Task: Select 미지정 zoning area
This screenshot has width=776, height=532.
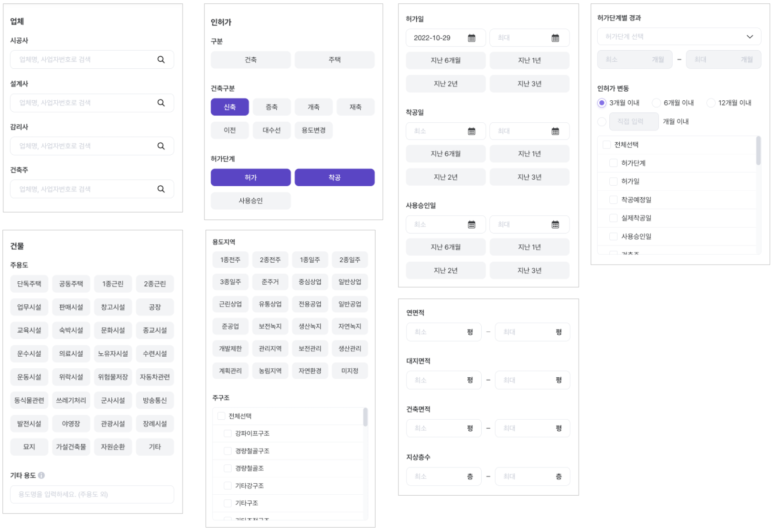Action: pyautogui.click(x=350, y=371)
